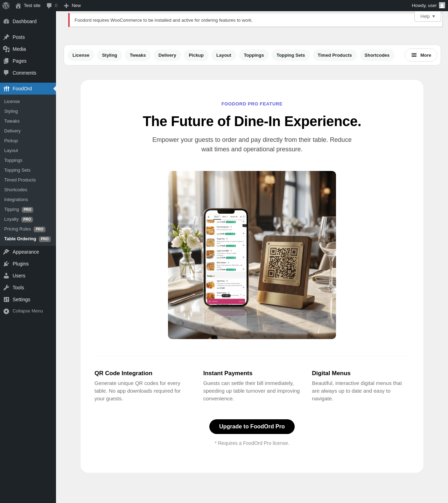Open the Layout tab
448x503 pixels.
224,55
